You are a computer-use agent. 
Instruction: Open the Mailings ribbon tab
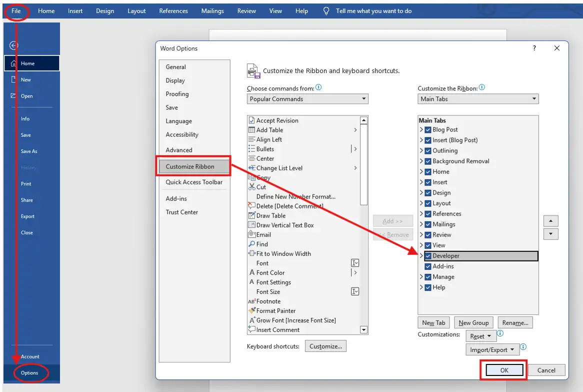click(212, 10)
